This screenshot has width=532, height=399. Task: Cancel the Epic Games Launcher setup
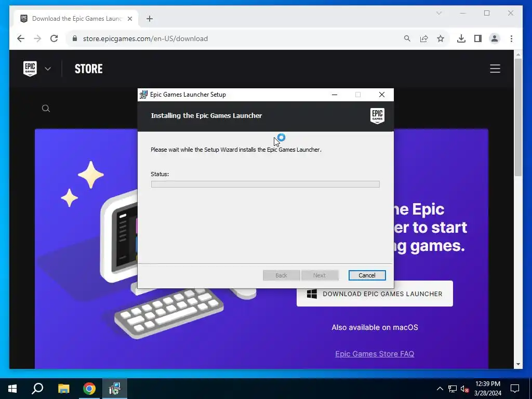tap(367, 275)
